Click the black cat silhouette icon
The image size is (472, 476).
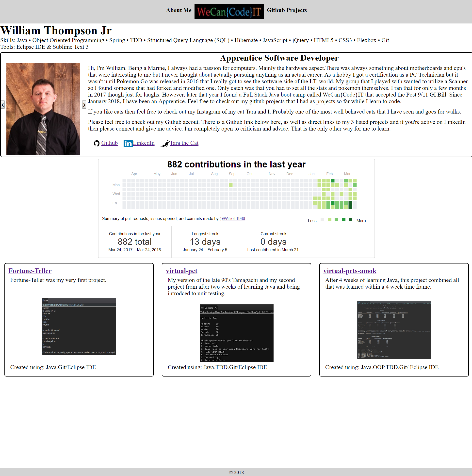pos(165,143)
